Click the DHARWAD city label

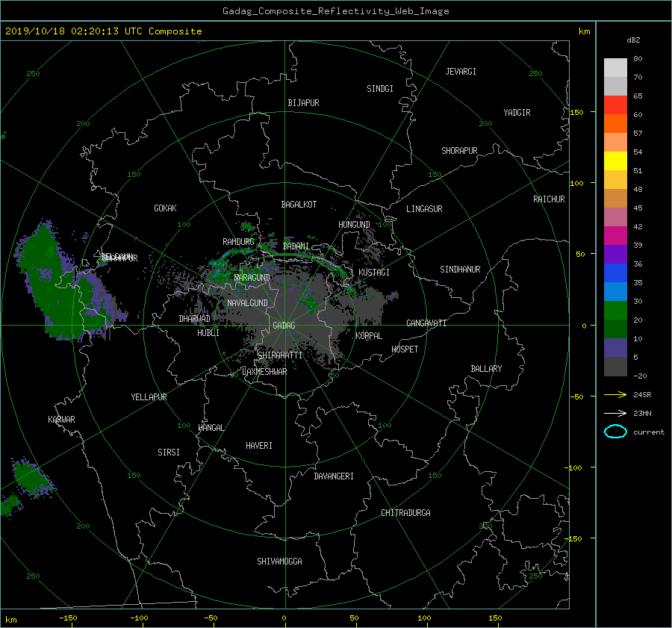195,319
